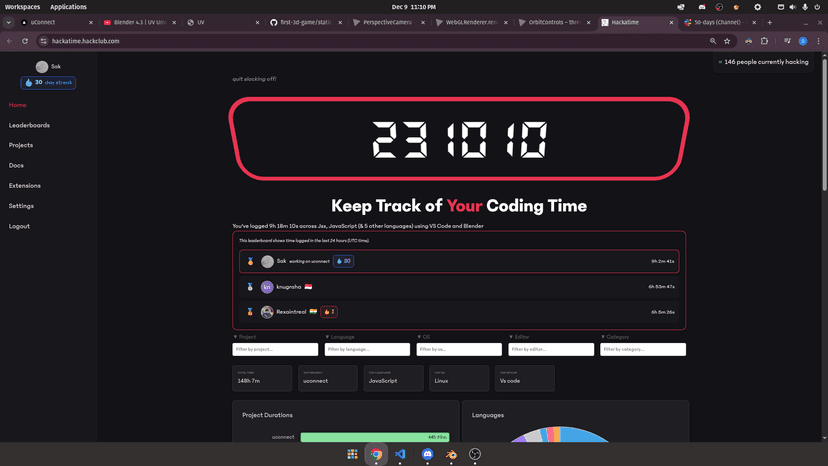The height and width of the screenshot is (466, 828).
Task: Launch Discord from the dock
Action: click(427, 454)
